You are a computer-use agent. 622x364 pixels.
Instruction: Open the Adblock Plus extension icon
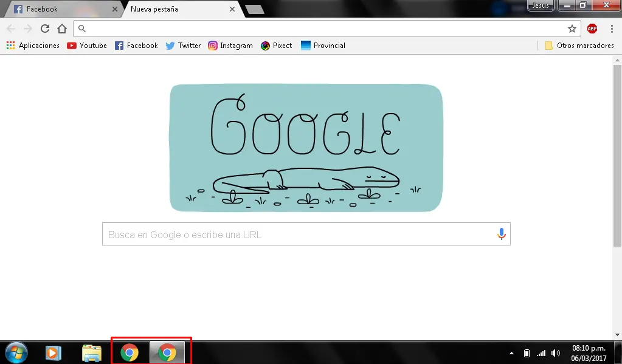click(x=592, y=29)
